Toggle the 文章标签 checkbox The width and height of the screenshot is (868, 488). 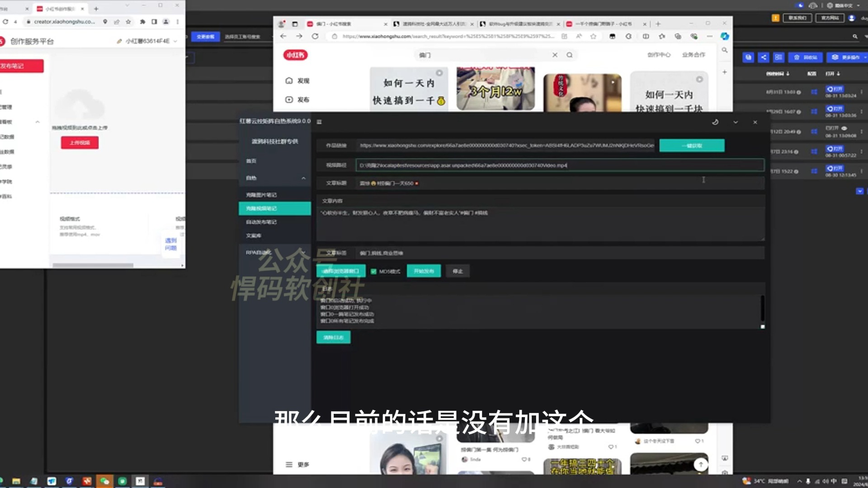(322, 253)
